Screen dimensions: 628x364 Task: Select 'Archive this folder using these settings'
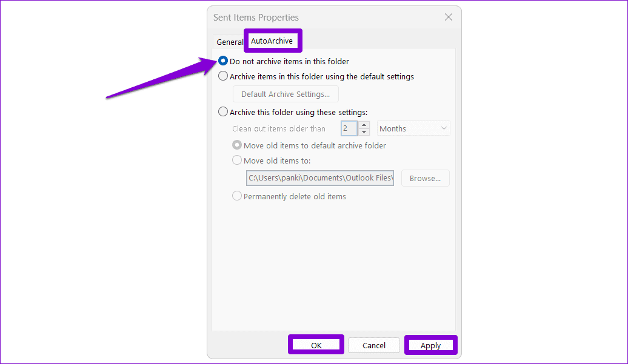(223, 111)
